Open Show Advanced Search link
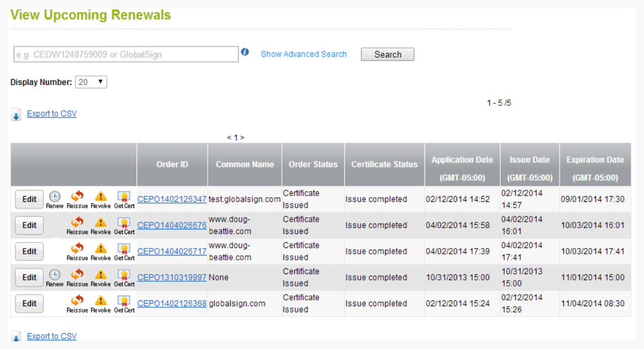The width and height of the screenshot is (644, 349). (303, 54)
